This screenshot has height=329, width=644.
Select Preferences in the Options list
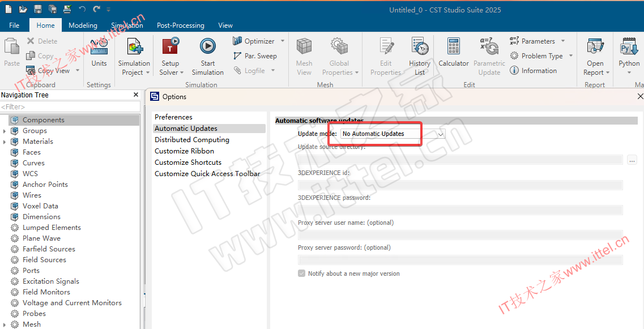(x=173, y=117)
